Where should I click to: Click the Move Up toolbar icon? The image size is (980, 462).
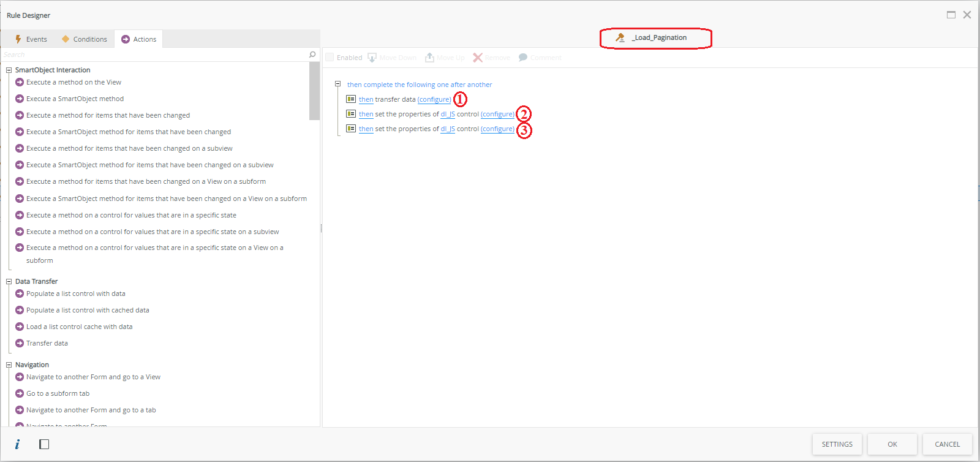coord(429,58)
